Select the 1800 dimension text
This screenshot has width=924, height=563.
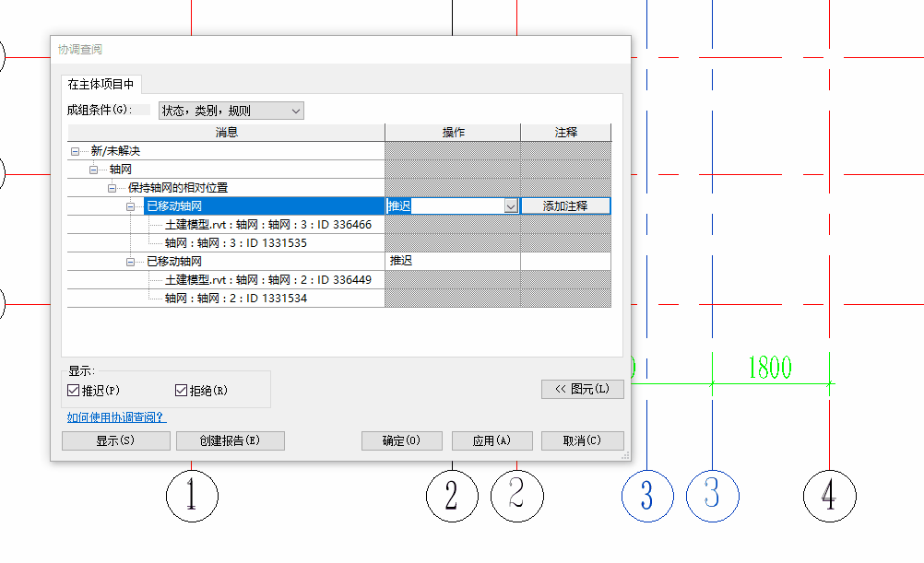coord(770,368)
